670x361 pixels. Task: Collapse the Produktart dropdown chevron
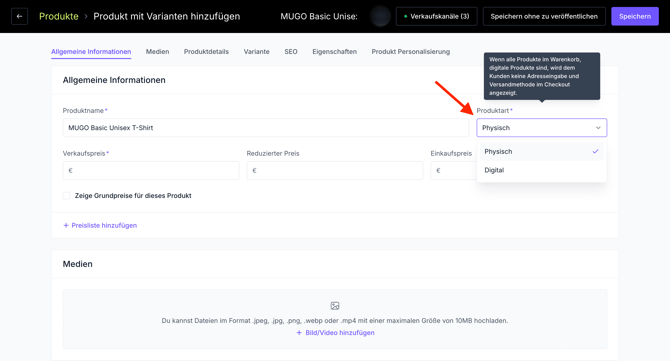(x=598, y=128)
